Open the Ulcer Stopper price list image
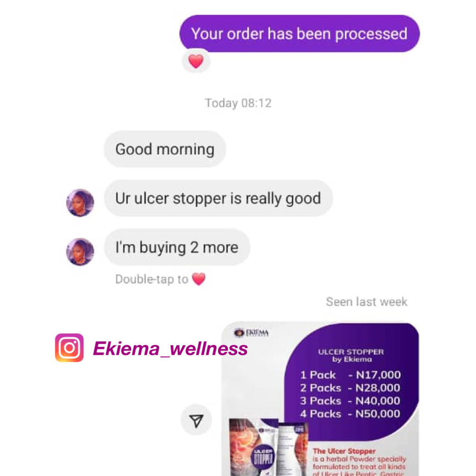This screenshot has width=476, height=476. pos(320,398)
